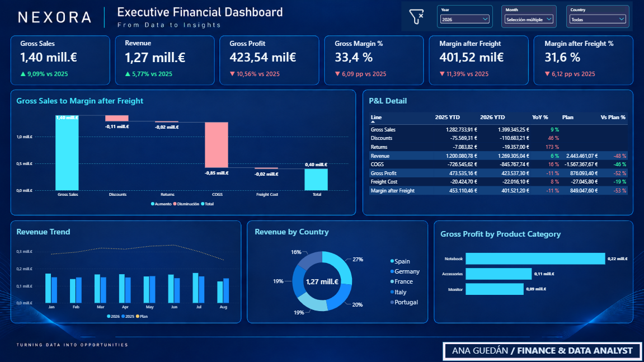The image size is (644, 362).
Task: Sort P&L table by 2025 YTD header
Action: [x=447, y=117]
